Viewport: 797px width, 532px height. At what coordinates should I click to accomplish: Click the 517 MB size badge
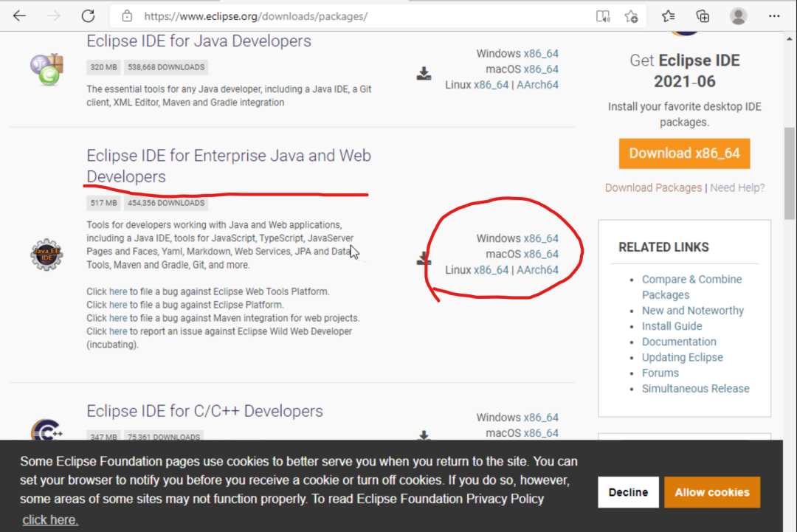coord(104,203)
